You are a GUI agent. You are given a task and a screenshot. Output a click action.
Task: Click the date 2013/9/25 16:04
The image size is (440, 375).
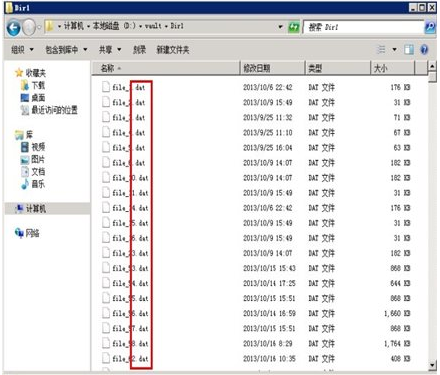[267, 147]
